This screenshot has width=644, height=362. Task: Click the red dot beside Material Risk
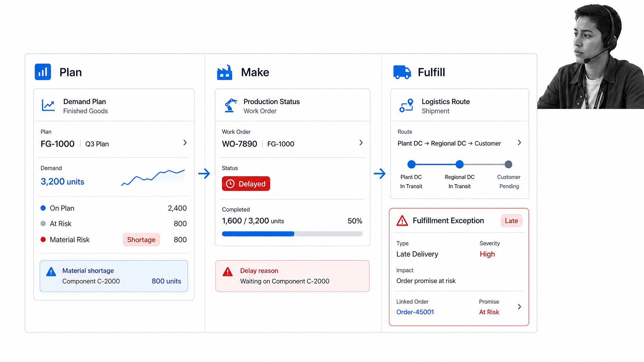point(43,239)
